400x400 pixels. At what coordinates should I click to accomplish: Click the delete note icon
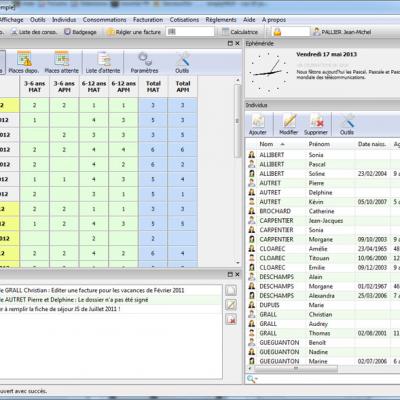[x=231, y=319]
